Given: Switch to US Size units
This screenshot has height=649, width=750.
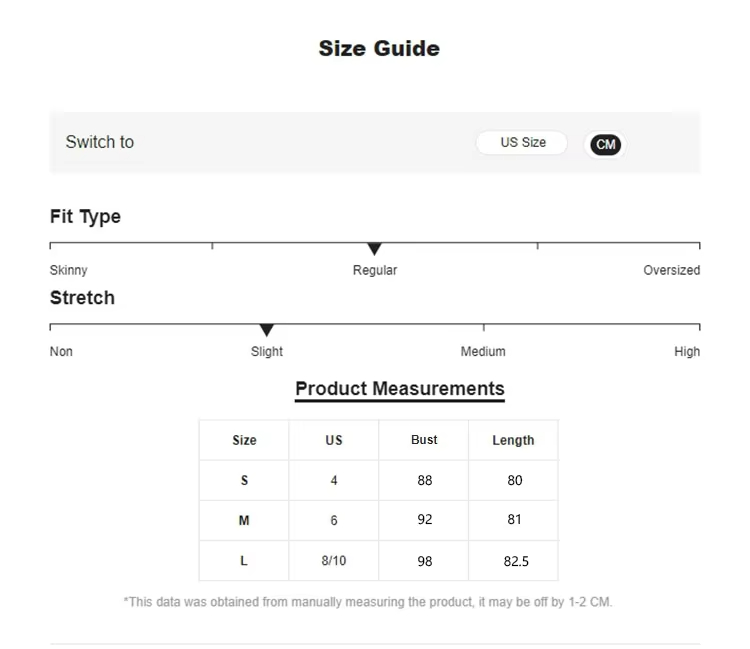Looking at the screenshot, I should point(522,143).
